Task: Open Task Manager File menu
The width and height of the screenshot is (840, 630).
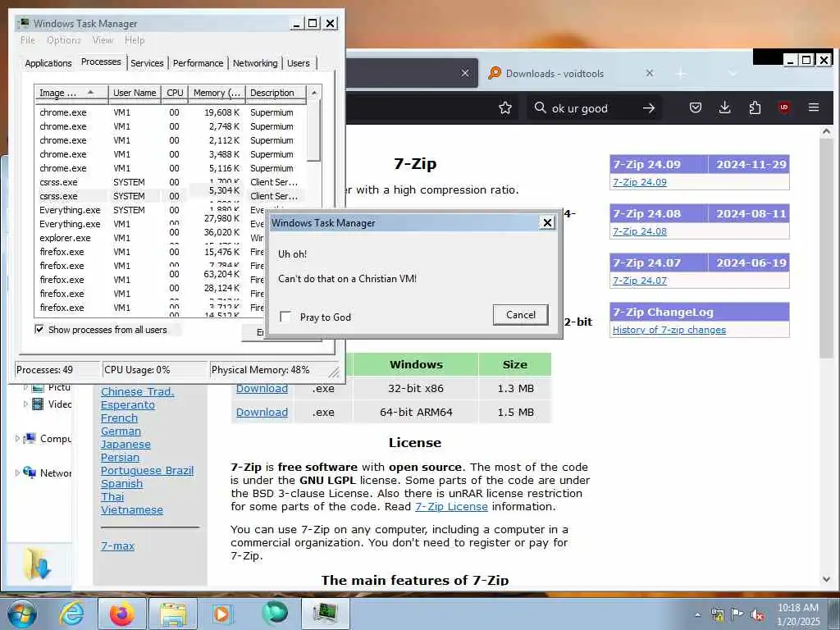Action: 28,40
